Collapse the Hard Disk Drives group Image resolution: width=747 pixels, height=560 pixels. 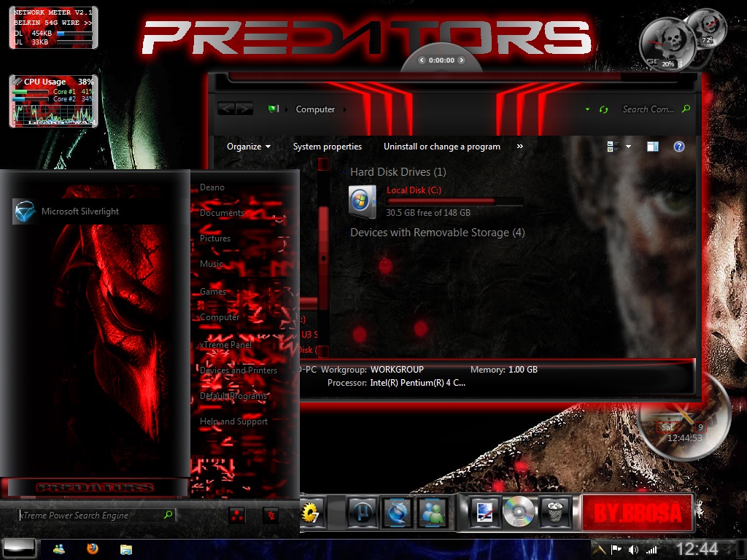tap(344, 172)
